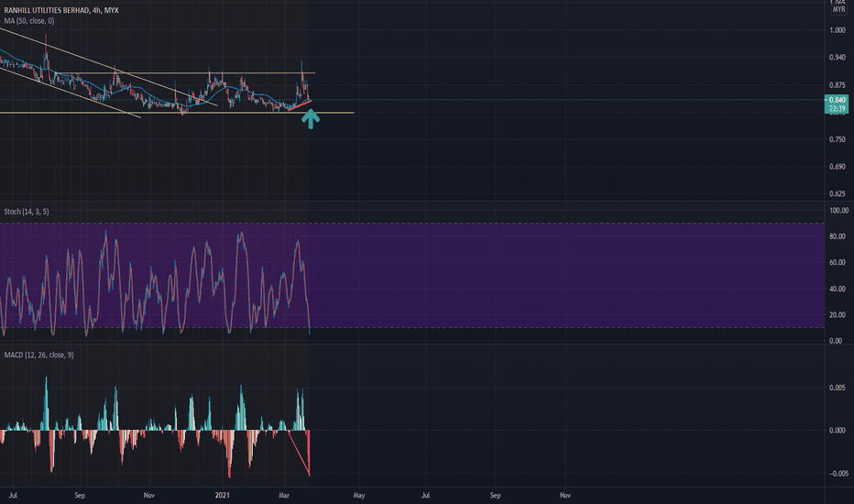
Task: Click the 0.875 price axis label
Action: 838,85
